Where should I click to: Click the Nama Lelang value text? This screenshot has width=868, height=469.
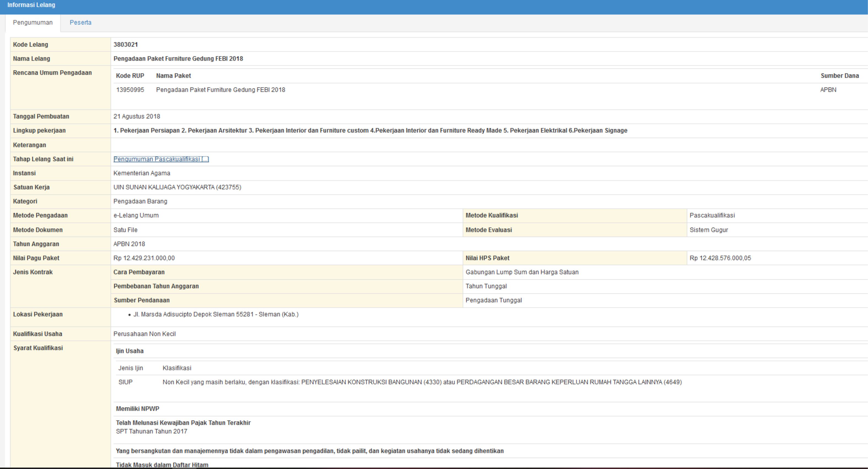(x=178, y=59)
